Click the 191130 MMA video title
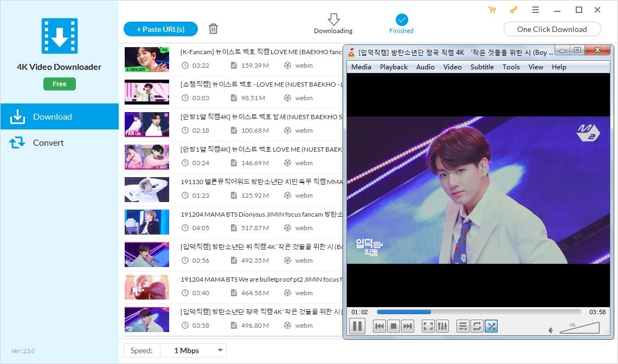Viewport: 618px width, 364px height. click(x=262, y=181)
